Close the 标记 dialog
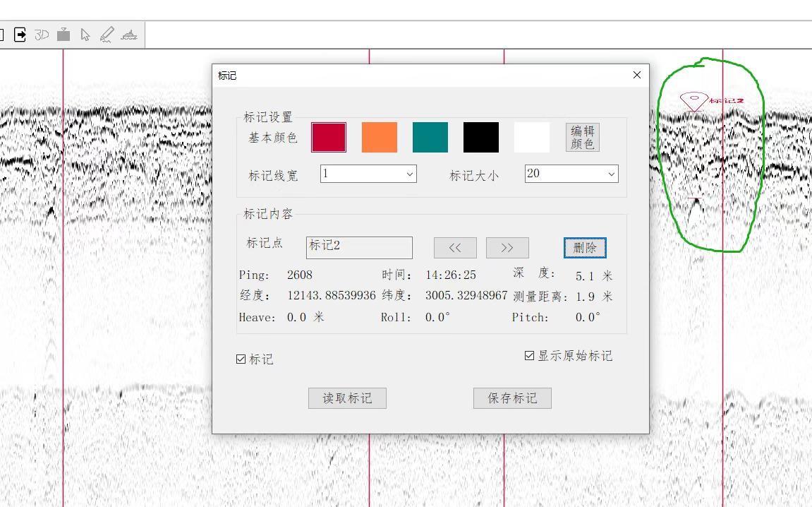This screenshot has height=507, width=812. tap(637, 75)
